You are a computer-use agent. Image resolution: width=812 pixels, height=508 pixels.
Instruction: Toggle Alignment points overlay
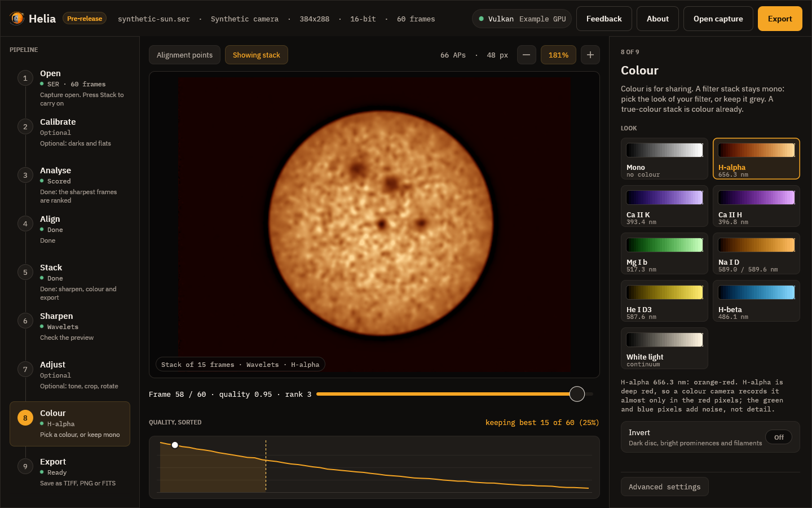184,55
